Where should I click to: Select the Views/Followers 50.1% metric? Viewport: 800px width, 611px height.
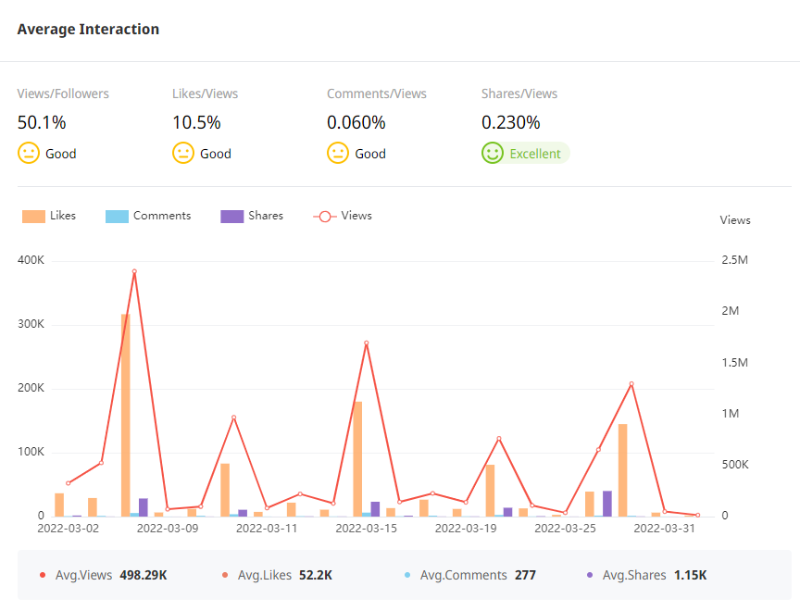42,123
